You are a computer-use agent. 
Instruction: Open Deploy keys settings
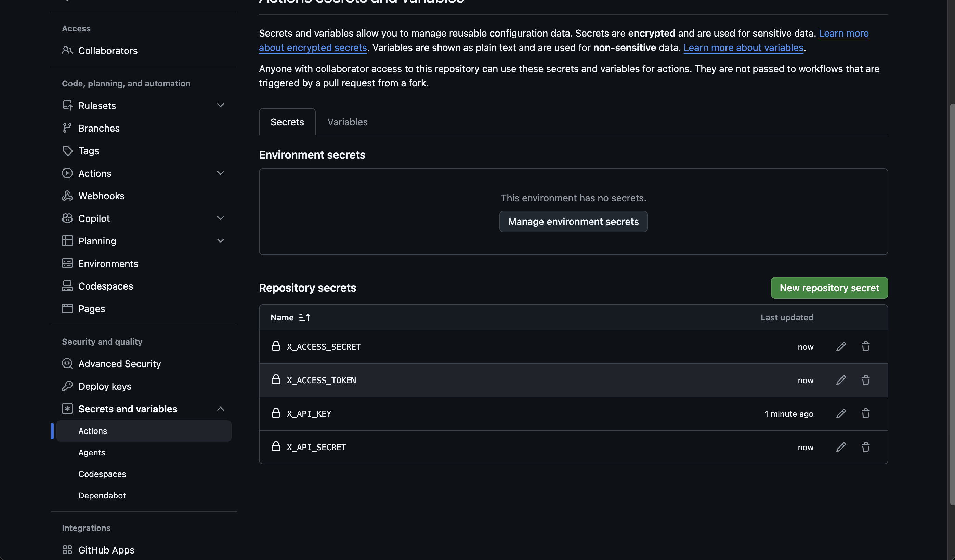(144, 386)
